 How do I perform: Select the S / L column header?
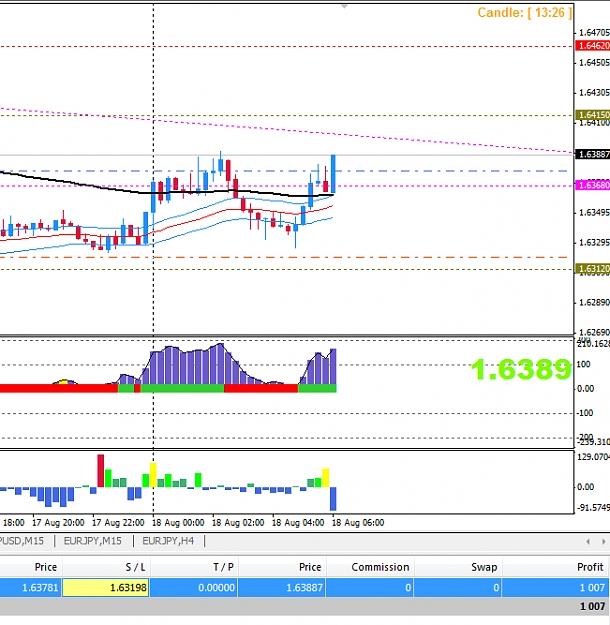[106, 567]
